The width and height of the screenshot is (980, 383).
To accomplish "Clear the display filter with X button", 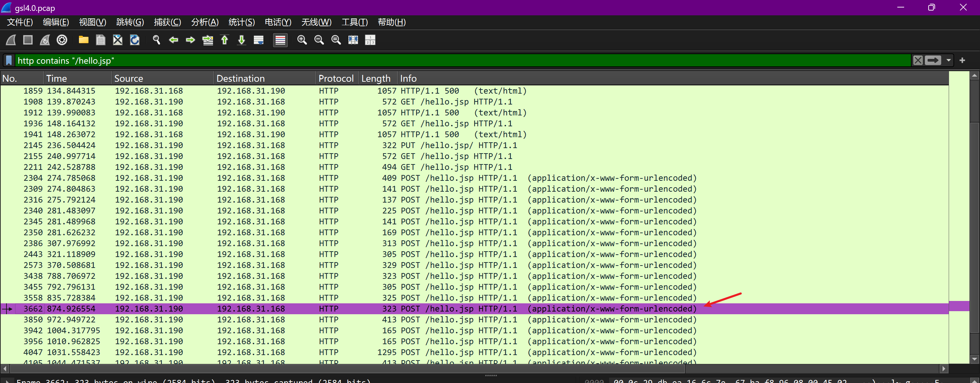I will [918, 60].
